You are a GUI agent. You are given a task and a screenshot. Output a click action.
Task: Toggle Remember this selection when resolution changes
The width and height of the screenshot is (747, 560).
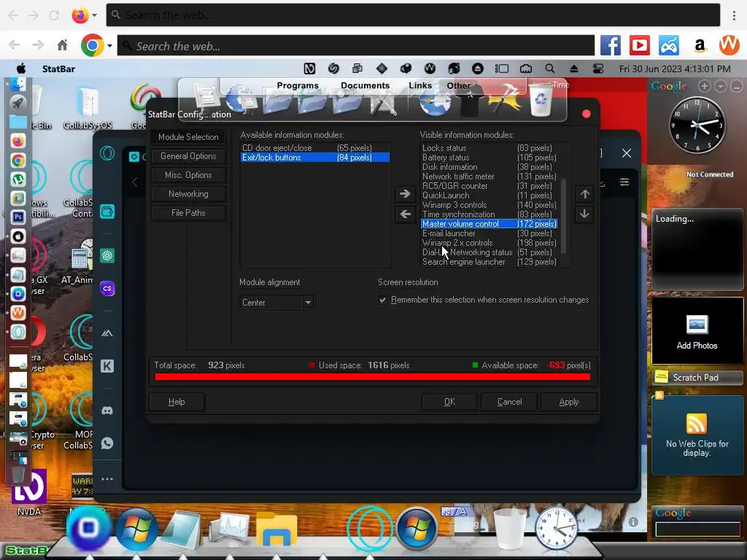point(382,300)
